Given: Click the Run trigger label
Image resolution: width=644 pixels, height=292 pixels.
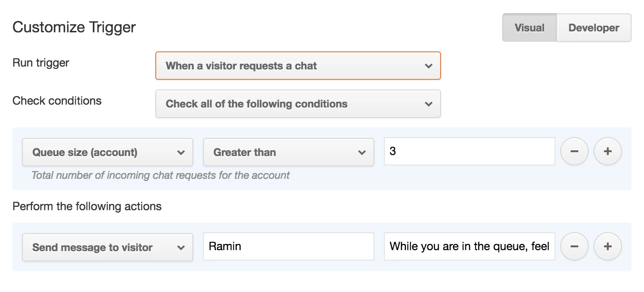Looking at the screenshot, I should point(40,63).
